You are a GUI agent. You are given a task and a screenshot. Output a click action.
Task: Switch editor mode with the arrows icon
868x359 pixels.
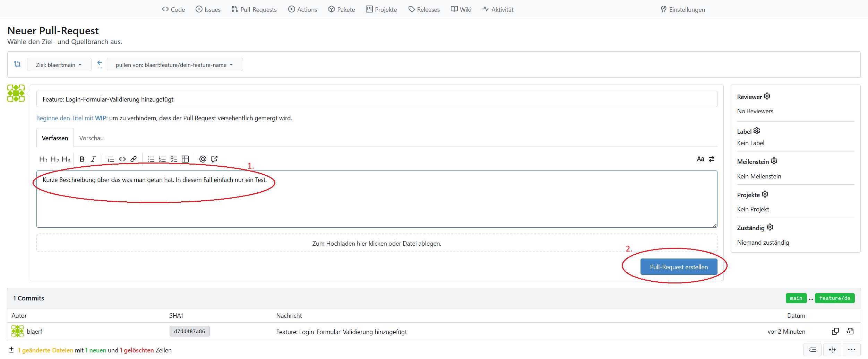[712, 159]
